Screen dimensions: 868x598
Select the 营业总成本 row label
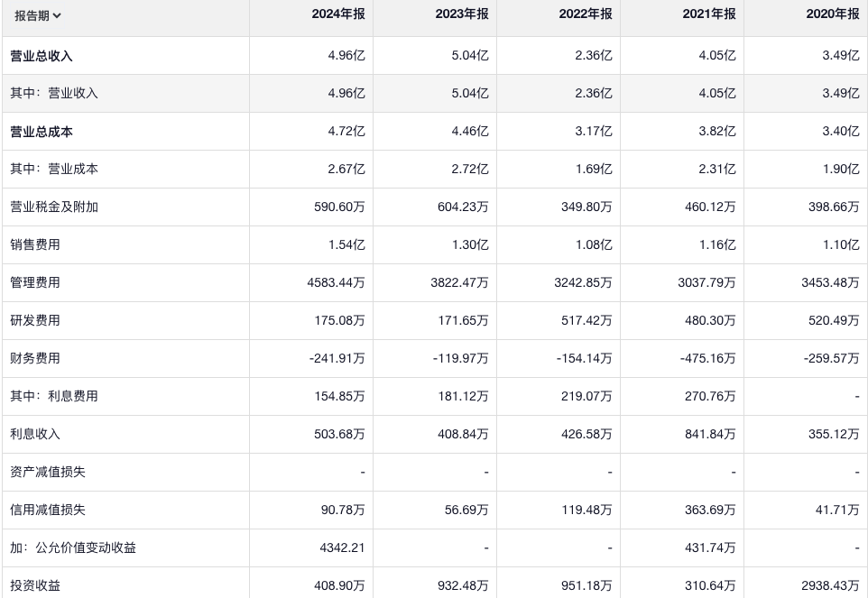(x=42, y=132)
